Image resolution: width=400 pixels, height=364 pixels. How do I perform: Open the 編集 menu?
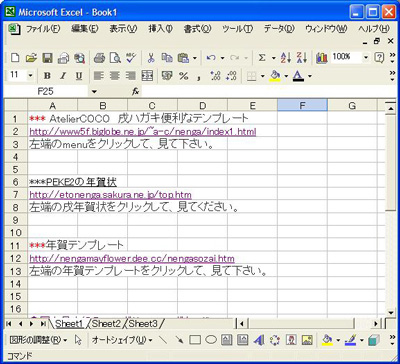(x=85, y=29)
